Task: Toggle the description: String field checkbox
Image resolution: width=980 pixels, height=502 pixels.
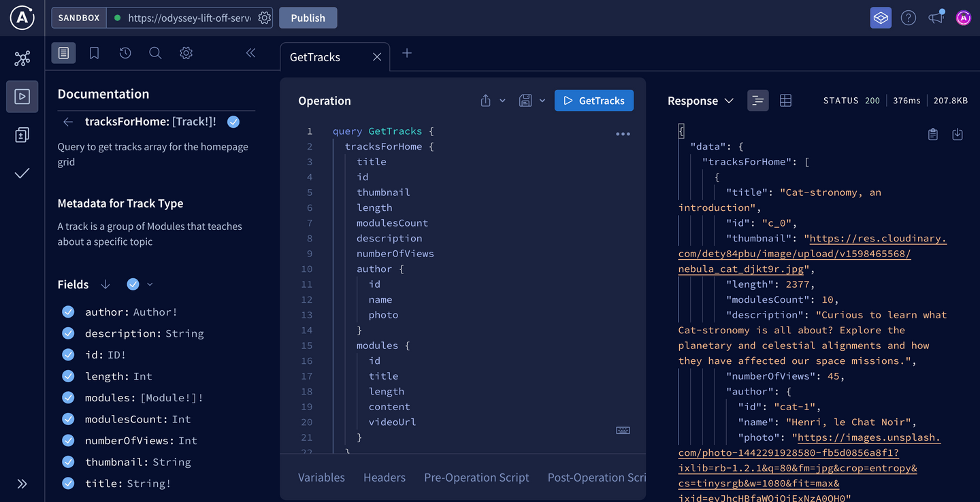Action: click(68, 333)
